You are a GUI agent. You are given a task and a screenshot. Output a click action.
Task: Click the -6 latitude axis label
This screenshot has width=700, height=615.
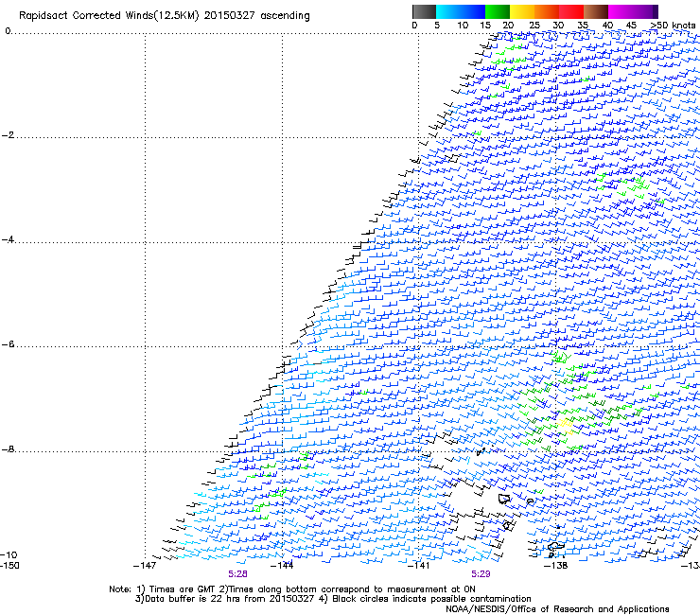click(x=8, y=344)
